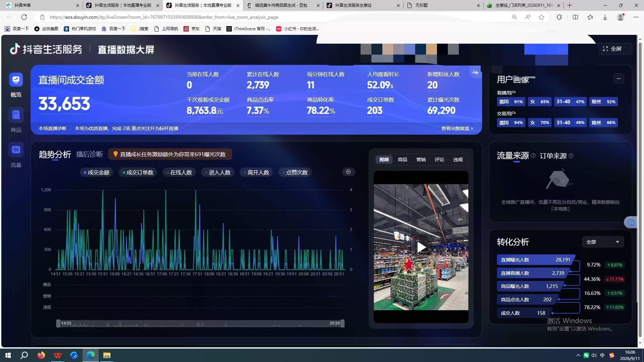This screenshot has width=644, height=362.
Task: Expand the 全部 dropdown in 转化分析
Action: pyautogui.click(x=603, y=242)
